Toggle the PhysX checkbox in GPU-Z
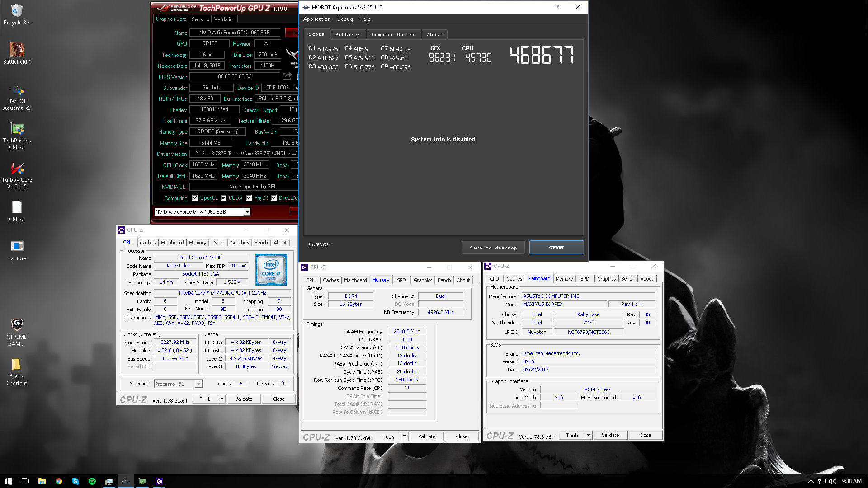The width and height of the screenshot is (868, 488). (249, 198)
